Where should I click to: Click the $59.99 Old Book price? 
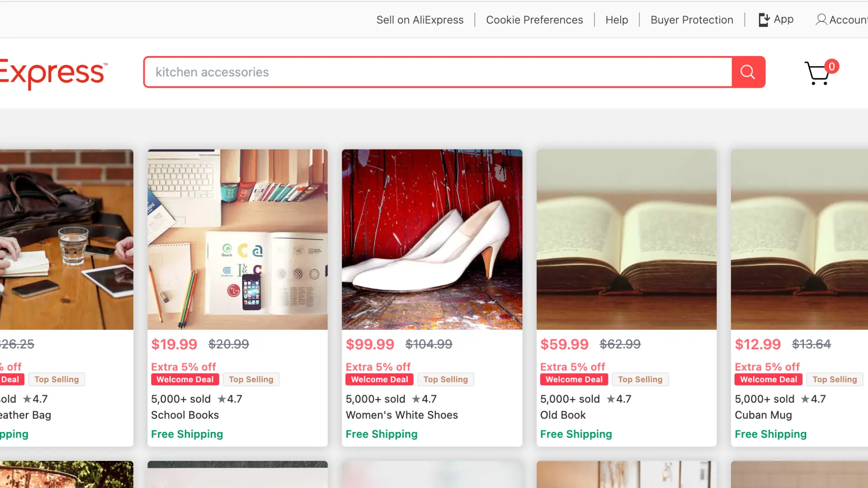coord(564,344)
